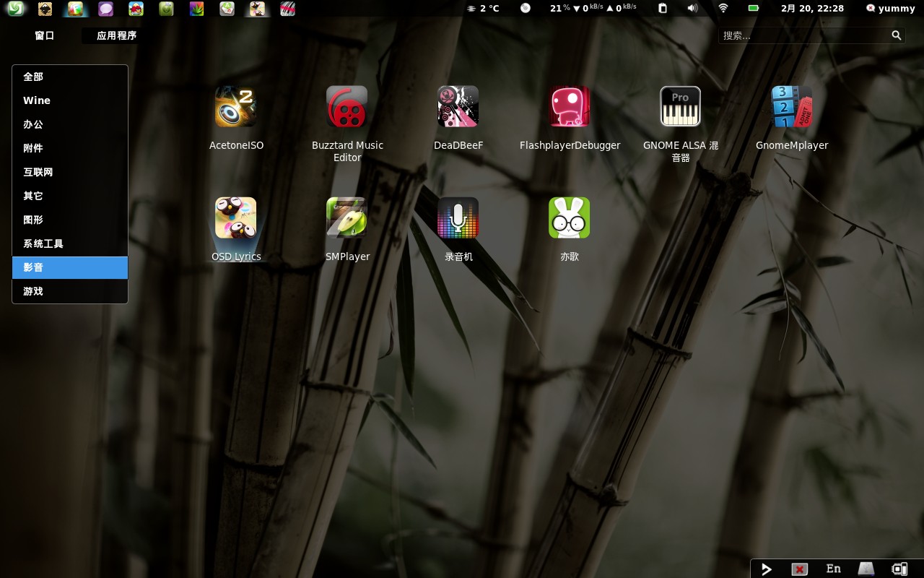Open the clipboard indicator in top bar
Screen dimensions: 924x578
[x=663, y=9]
